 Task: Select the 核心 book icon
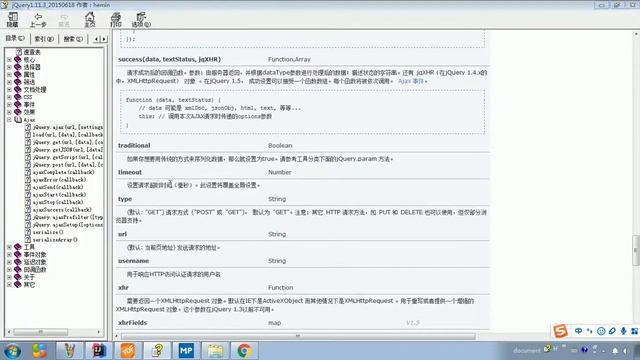(18, 60)
